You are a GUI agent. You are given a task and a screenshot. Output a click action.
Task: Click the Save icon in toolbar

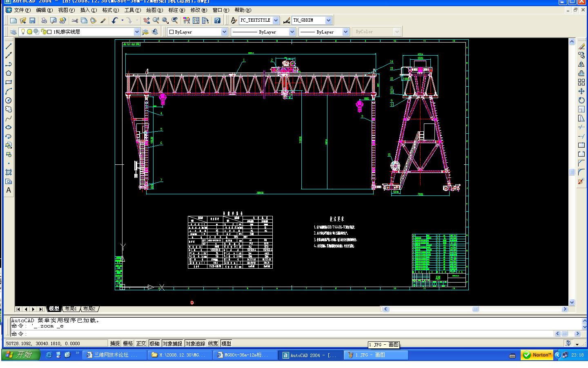[32, 20]
